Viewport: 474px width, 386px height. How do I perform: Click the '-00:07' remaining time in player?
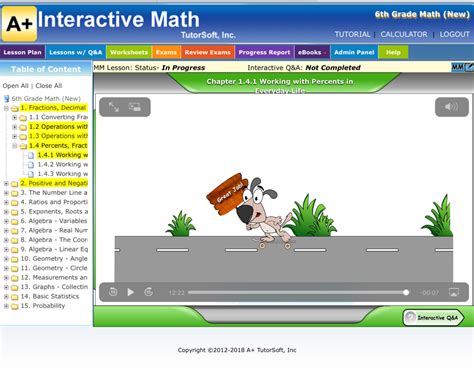[430, 293]
